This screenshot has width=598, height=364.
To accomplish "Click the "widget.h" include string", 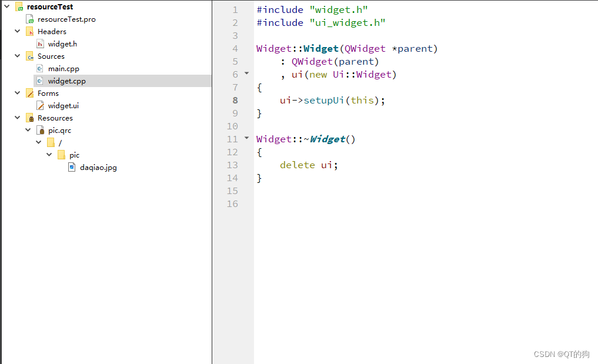I will pyautogui.click(x=339, y=10).
